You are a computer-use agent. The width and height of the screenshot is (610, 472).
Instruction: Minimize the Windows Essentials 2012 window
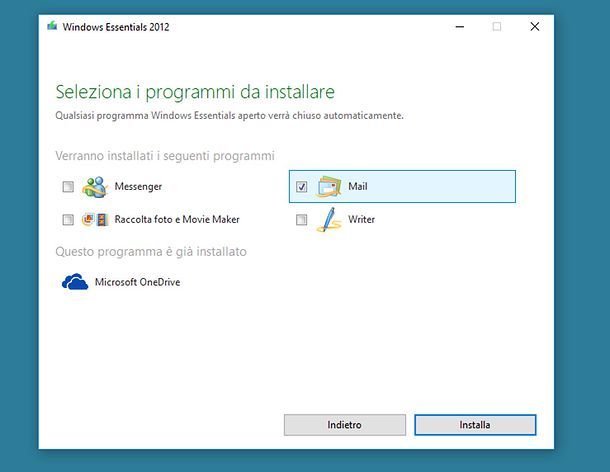point(460,27)
